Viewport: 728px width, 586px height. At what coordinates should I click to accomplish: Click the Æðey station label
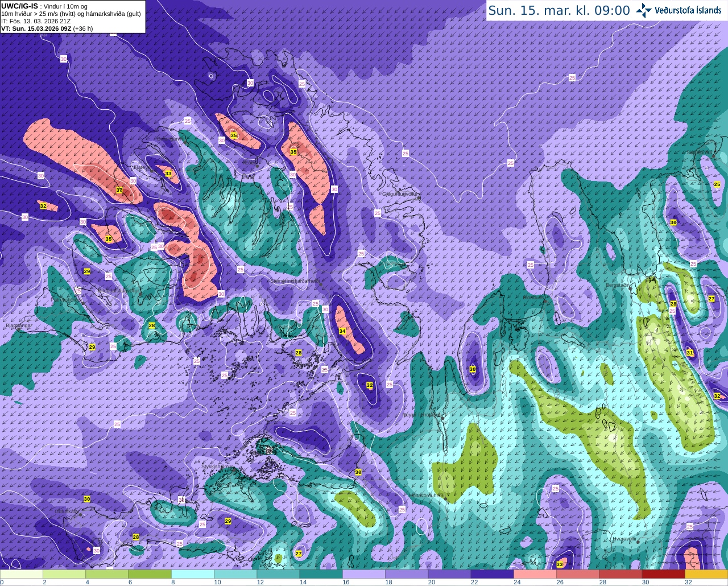tap(250, 162)
